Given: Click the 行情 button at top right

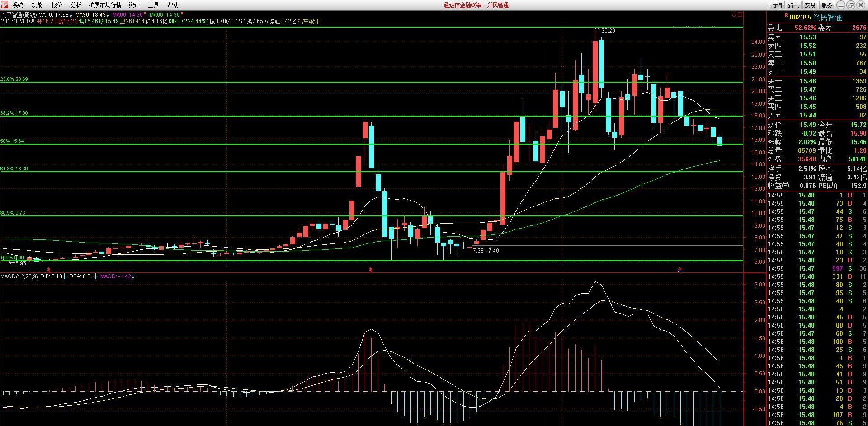Looking at the screenshot, I should [777, 5].
